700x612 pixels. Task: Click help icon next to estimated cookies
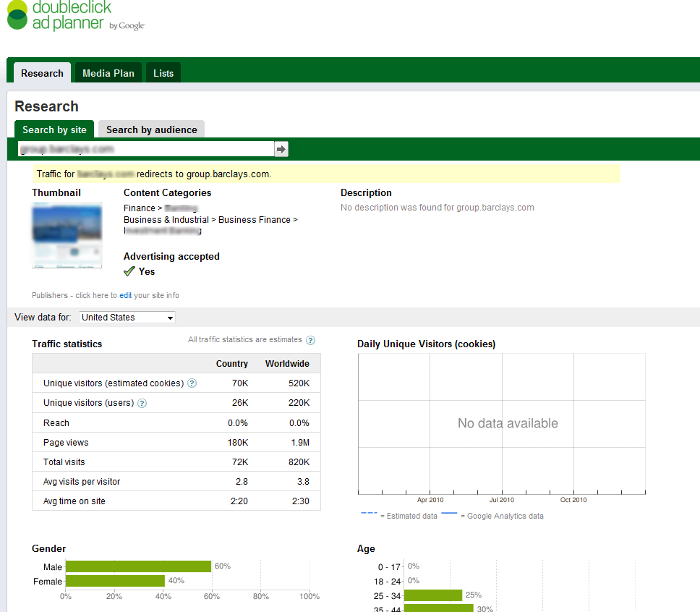click(192, 383)
